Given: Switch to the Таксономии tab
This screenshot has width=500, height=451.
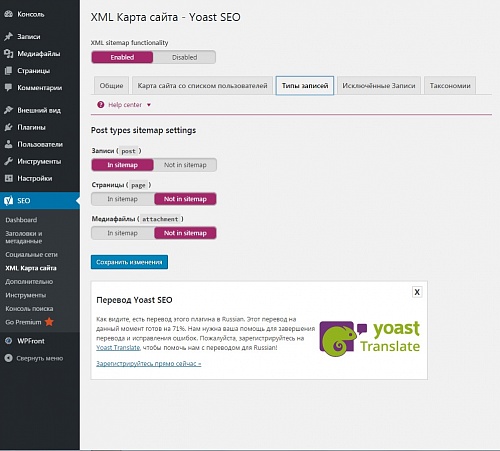Looking at the screenshot, I should (450, 86).
